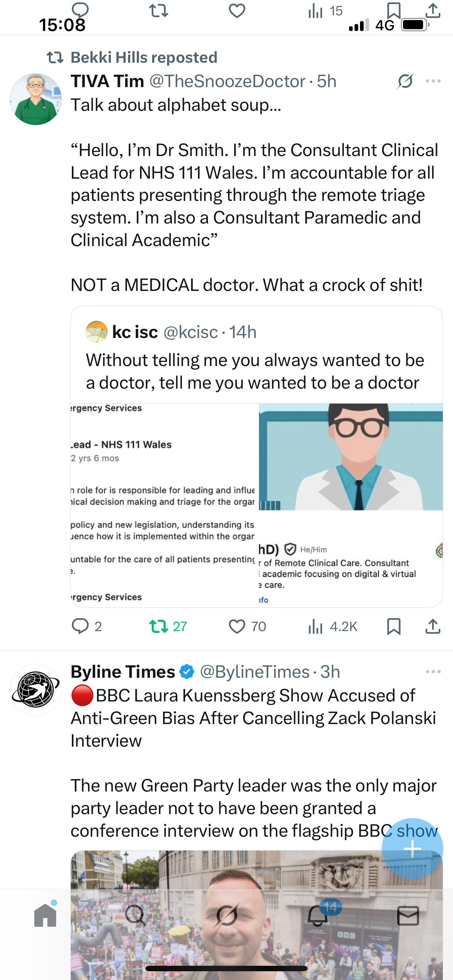Image resolution: width=453 pixels, height=980 pixels.
Task: Open Byline Times profile avatar
Action: [36, 690]
